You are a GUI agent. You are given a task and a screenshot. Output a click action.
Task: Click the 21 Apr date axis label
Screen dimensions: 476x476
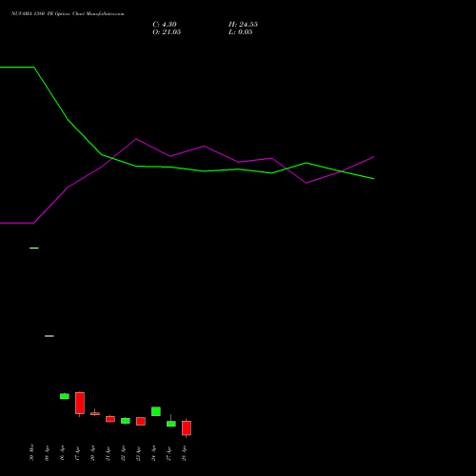[108, 453]
